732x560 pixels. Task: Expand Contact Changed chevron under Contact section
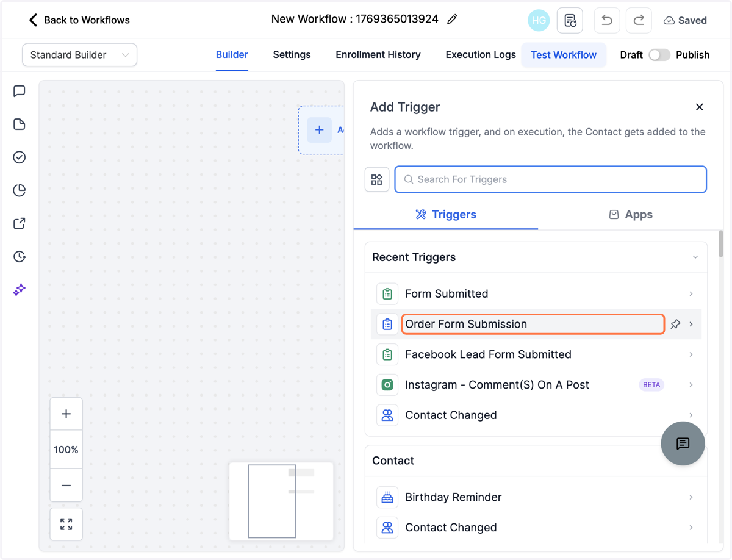pos(691,528)
